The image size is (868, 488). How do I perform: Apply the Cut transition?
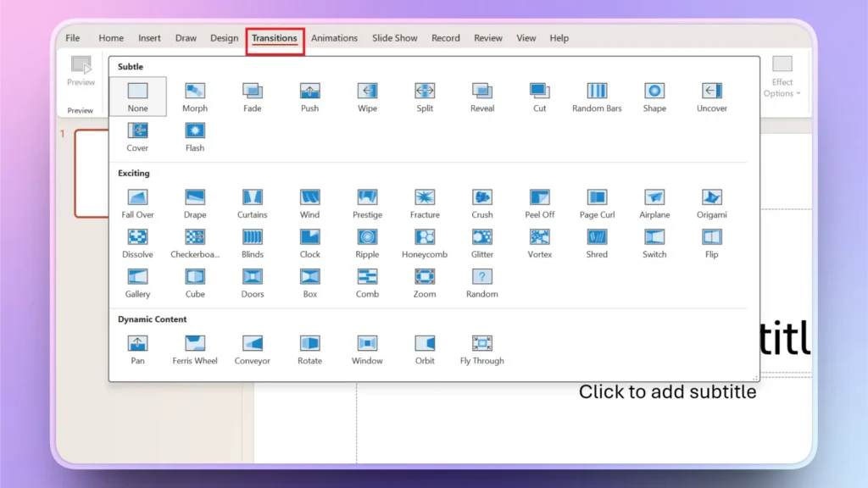[540, 97]
